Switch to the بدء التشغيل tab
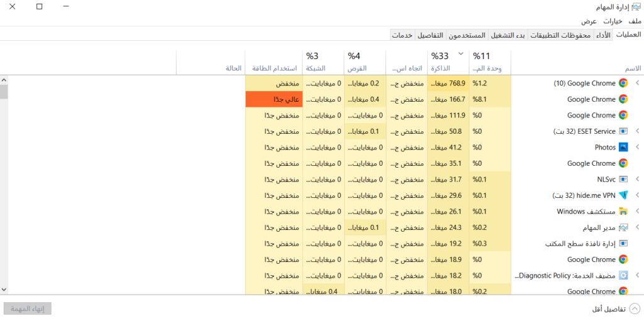The width and height of the screenshot is (644, 321). [x=508, y=35]
